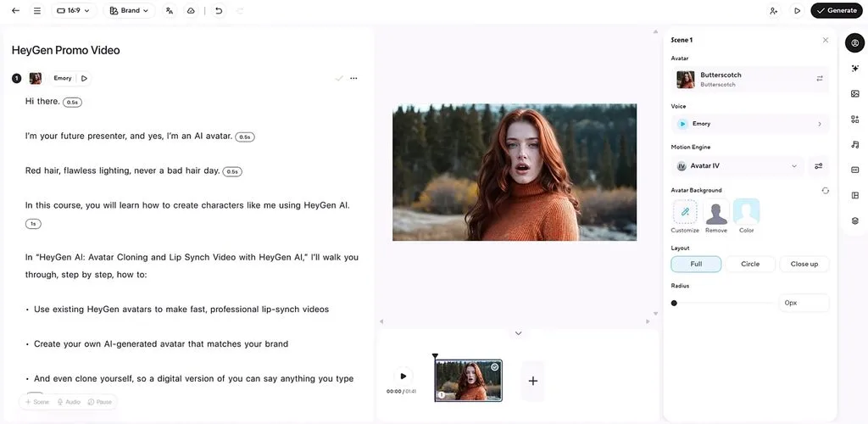Open the hamburger menu
This screenshot has width=868, height=424.
[37, 10]
